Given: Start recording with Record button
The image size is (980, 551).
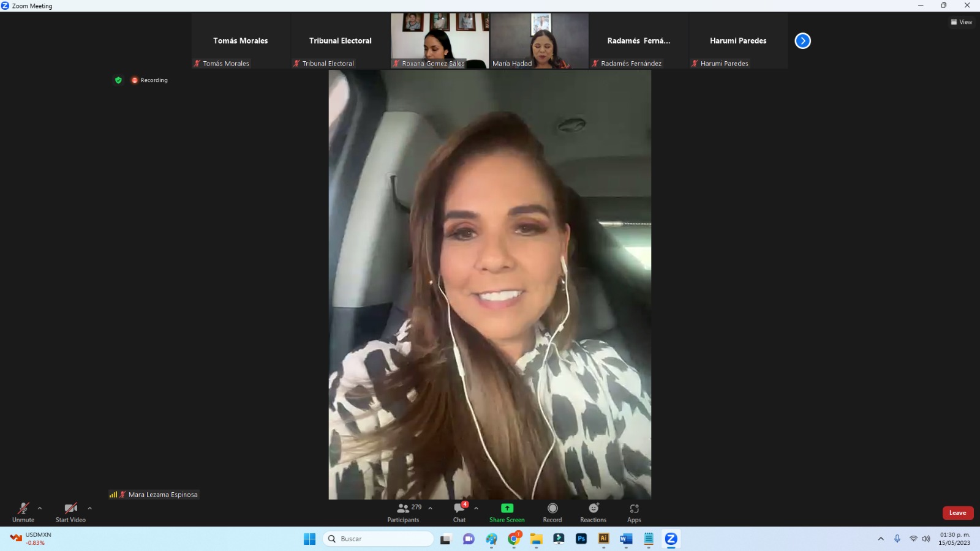Looking at the screenshot, I should [552, 512].
